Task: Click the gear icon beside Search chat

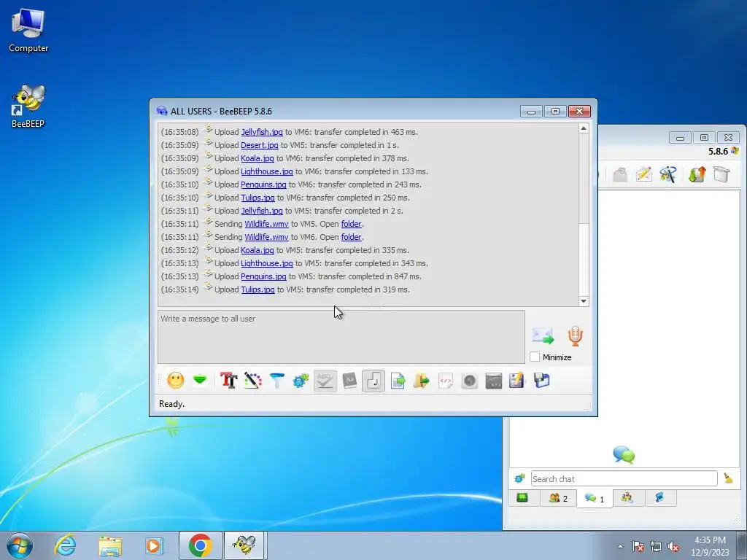Action: pos(519,478)
